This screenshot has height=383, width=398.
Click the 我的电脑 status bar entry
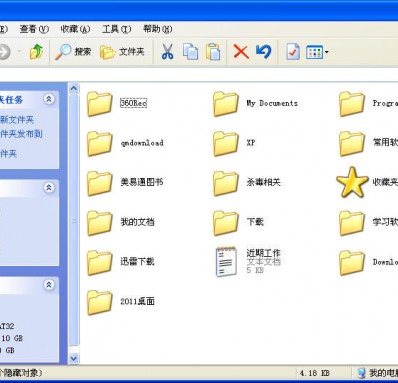pyautogui.click(x=378, y=373)
